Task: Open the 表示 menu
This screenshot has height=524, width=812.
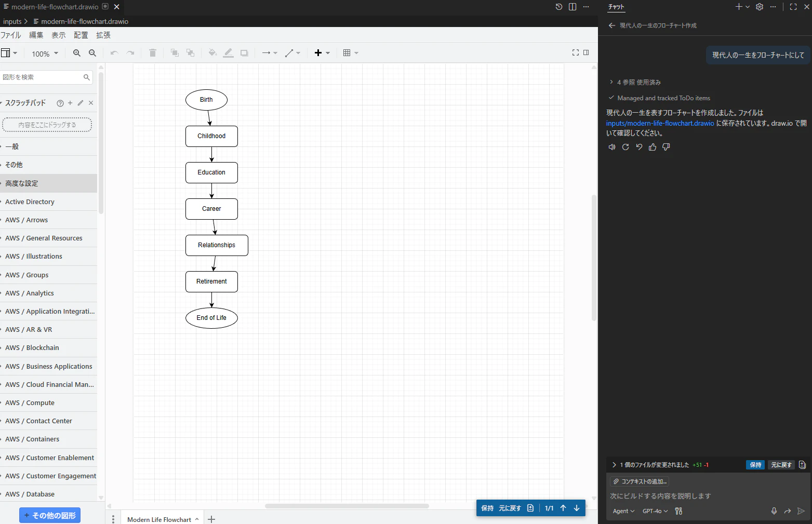Action: coord(59,35)
